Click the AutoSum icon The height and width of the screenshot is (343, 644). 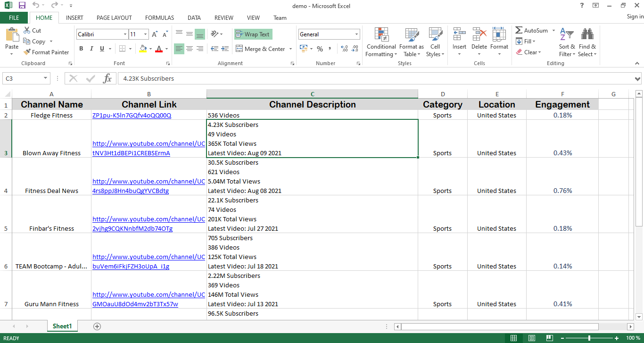[519, 30]
